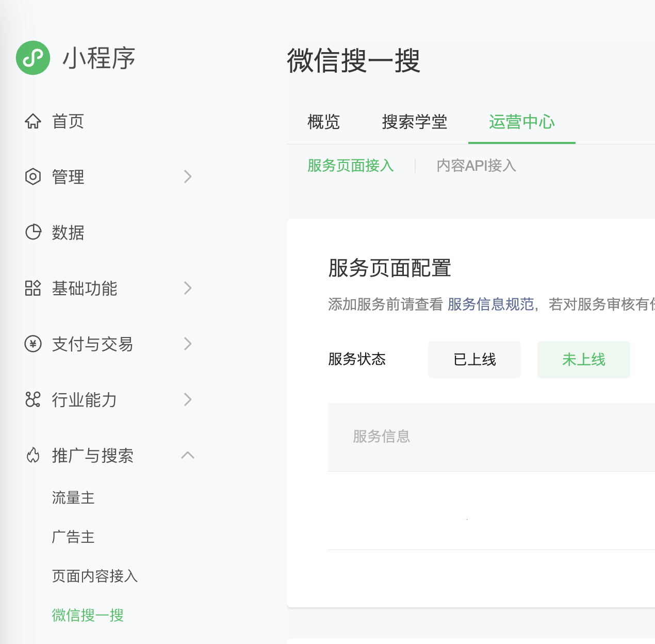Switch to the 概览 tab

click(x=323, y=122)
